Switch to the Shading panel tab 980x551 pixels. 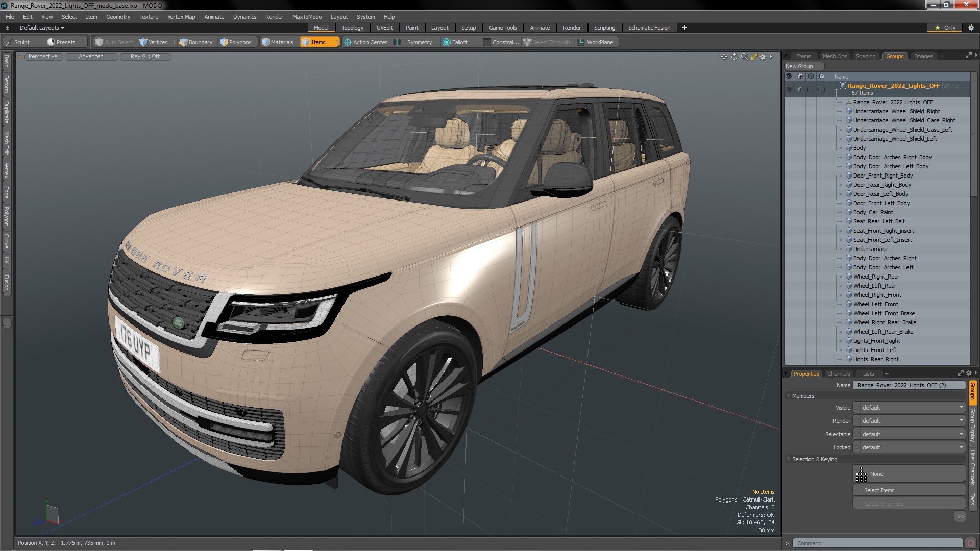tap(865, 56)
